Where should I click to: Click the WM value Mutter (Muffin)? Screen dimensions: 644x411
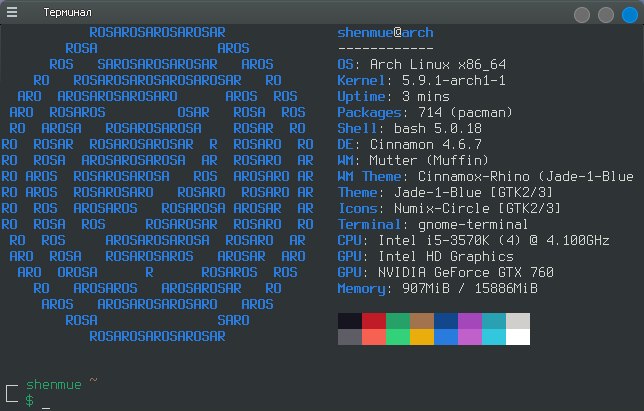click(x=429, y=161)
